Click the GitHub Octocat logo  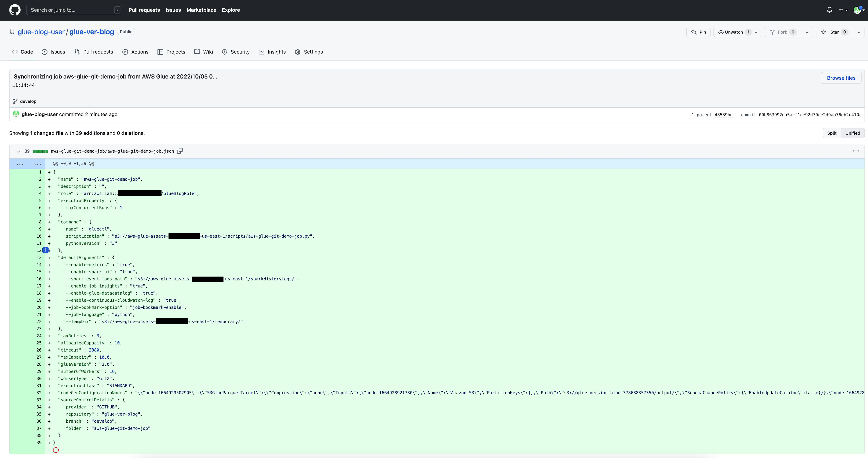click(x=15, y=10)
